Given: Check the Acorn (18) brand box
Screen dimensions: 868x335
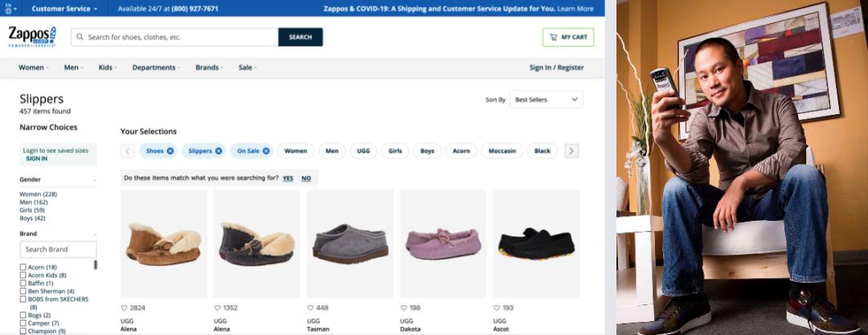Looking at the screenshot, I should click(x=23, y=268).
